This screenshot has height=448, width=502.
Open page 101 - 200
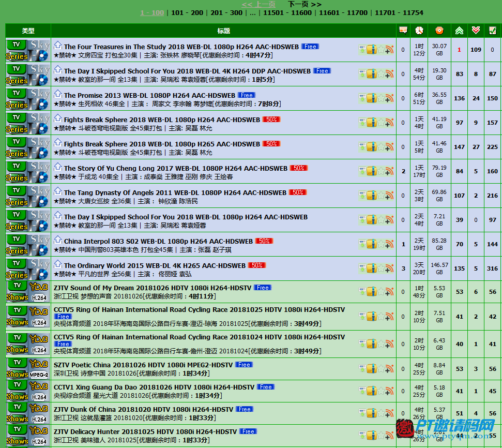pyautogui.click(x=187, y=13)
